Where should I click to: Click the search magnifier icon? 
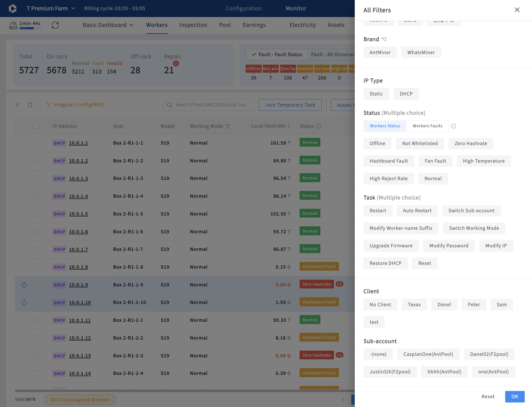click(x=170, y=105)
